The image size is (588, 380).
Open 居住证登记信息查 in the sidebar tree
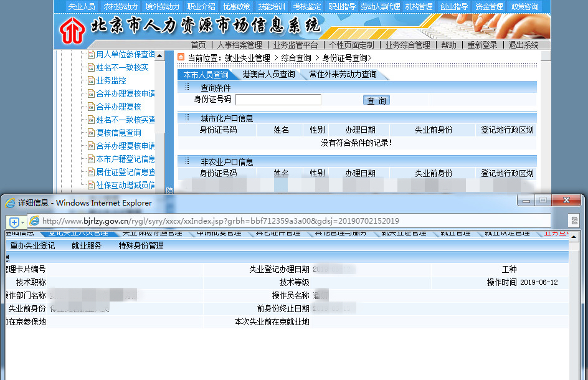coord(125,172)
